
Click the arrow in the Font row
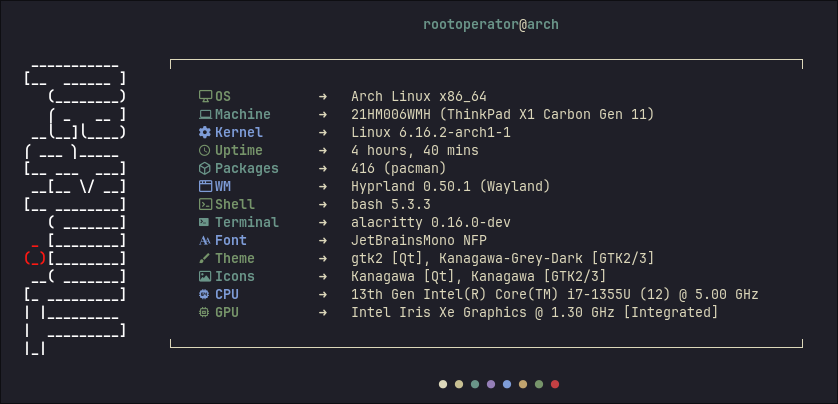tap(323, 240)
